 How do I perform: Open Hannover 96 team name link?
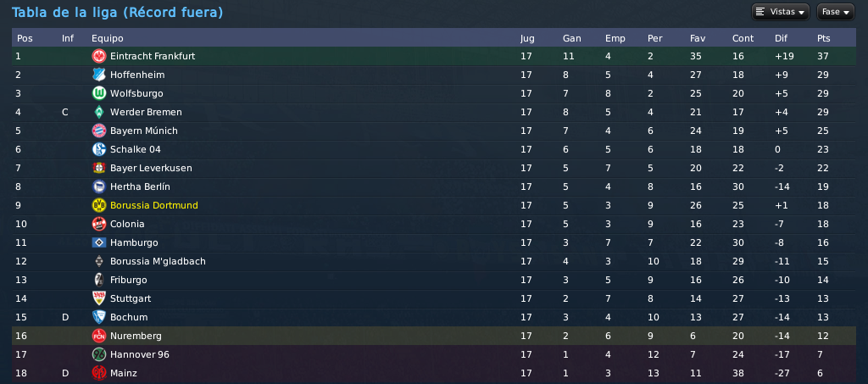pos(140,354)
